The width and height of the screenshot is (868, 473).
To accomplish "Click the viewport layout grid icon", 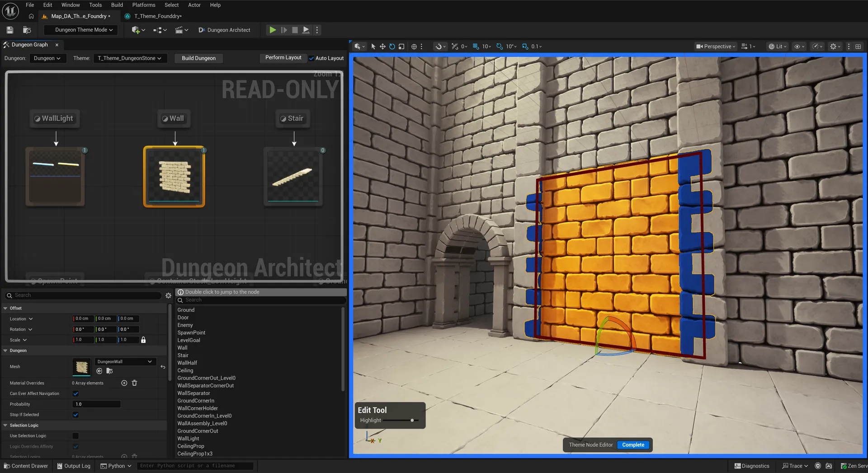I will (x=858, y=47).
